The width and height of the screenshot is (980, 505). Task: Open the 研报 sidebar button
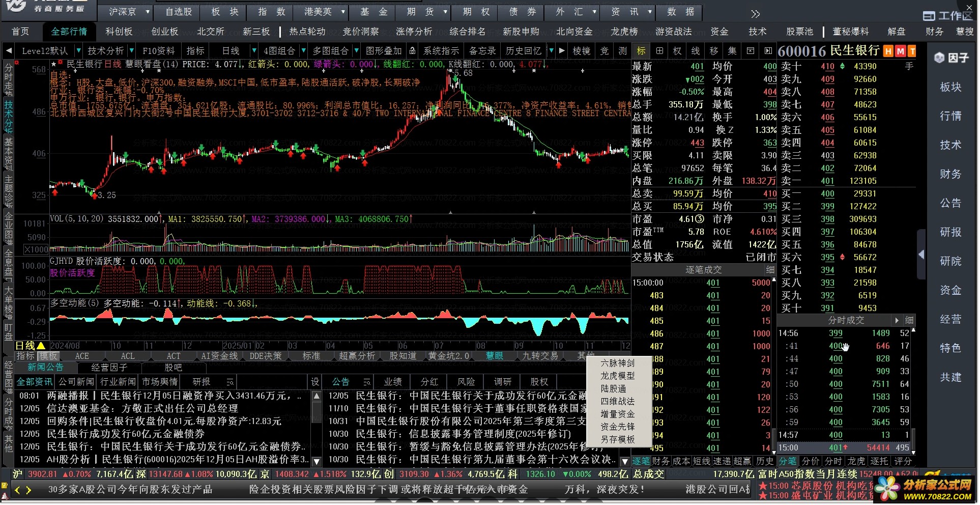click(950, 232)
